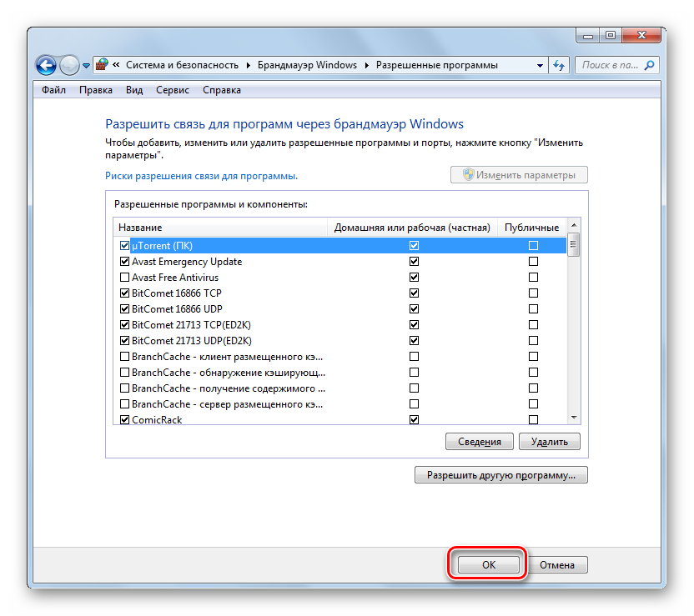694x616 pixels.
Task: Expand the Брандмауэр Windows breadcrumb arrow
Action: (366, 65)
